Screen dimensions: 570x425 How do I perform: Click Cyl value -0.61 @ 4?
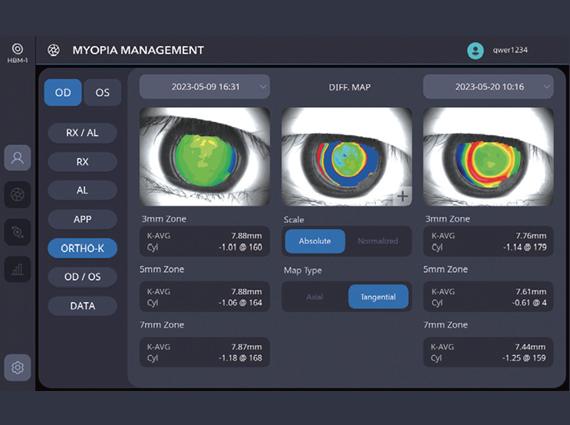[x=529, y=303]
